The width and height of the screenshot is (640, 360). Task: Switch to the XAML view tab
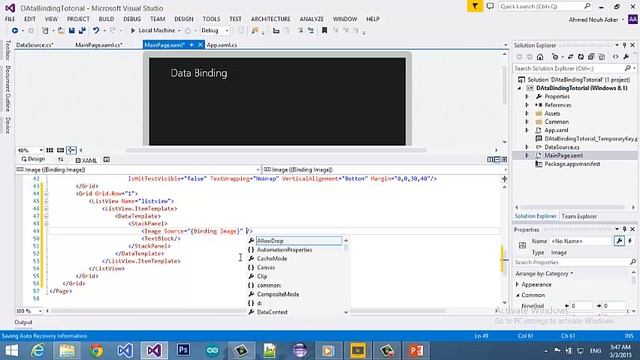point(87,160)
